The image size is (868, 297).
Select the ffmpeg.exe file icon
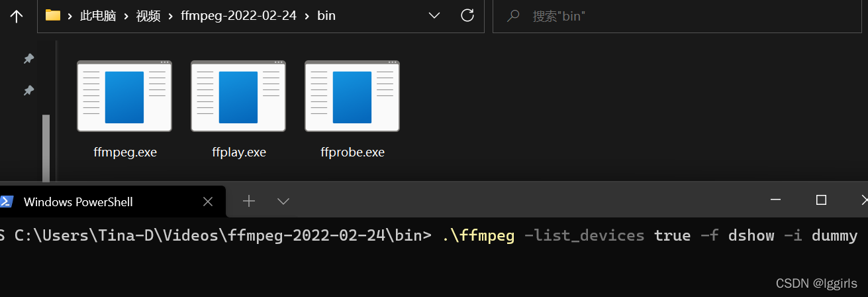point(124,97)
